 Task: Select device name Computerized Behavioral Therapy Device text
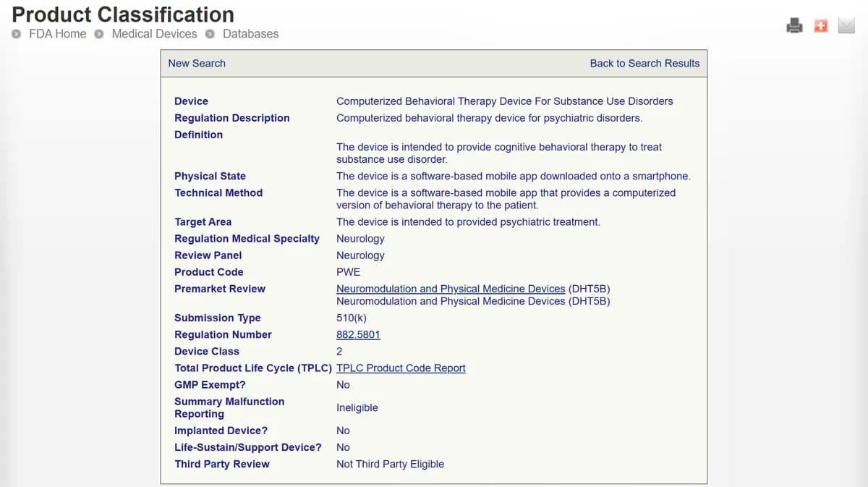pos(504,101)
